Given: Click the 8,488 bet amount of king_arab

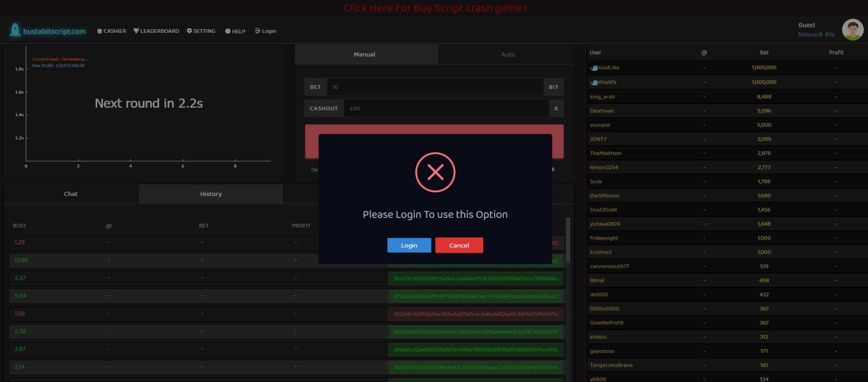Looking at the screenshot, I should pos(764,97).
